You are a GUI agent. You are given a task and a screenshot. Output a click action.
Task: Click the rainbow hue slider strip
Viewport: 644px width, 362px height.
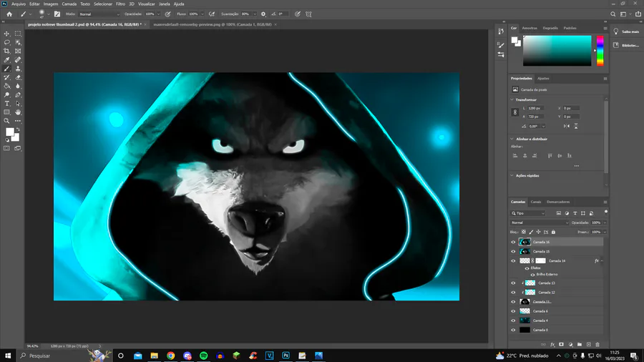pos(600,52)
